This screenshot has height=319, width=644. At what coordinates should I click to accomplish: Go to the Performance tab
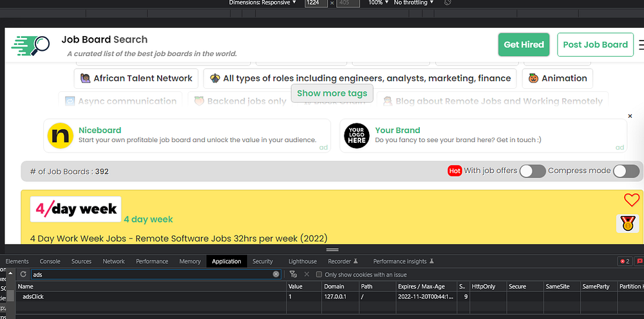click(152, 261)
